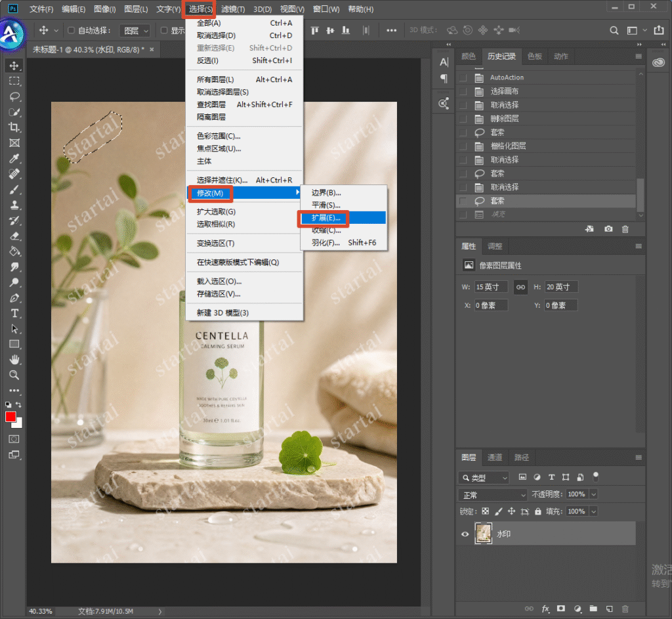Click the search icon in options bar
Viewport: 672px width, 619px height.
click(x=614, y=30)
